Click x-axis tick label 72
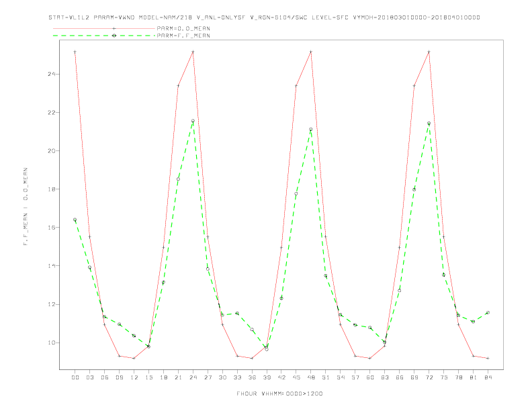Screen dimensions: 532x411 coord(429,377)
